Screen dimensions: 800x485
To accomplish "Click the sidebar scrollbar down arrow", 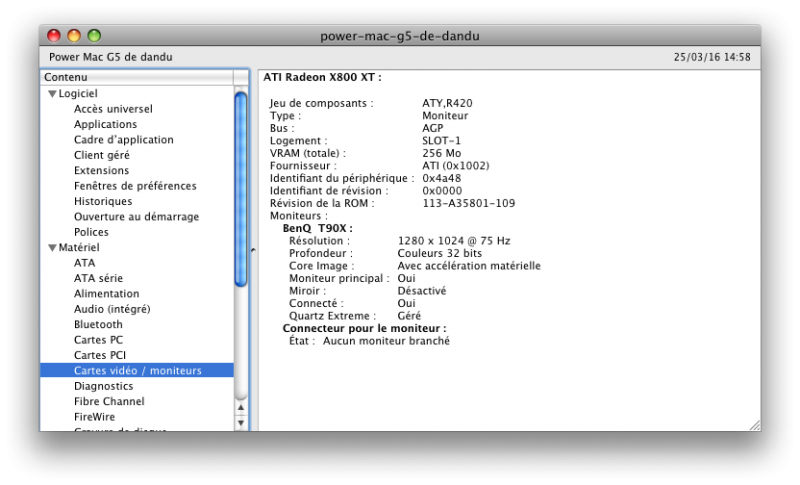I will [x=241, y=423].
